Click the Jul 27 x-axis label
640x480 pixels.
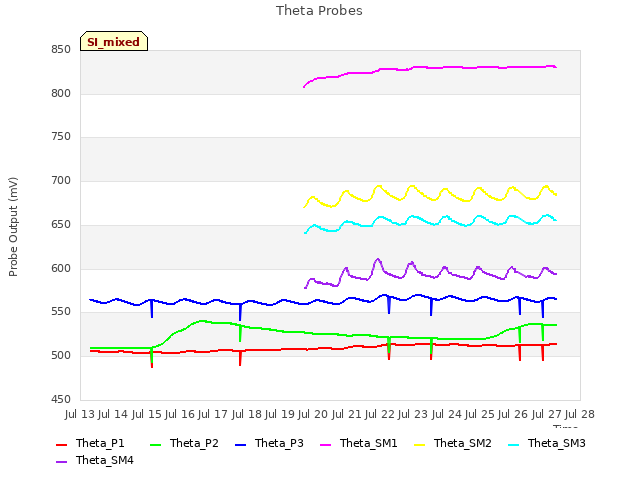pyautogui.click(x=547, y=414)
